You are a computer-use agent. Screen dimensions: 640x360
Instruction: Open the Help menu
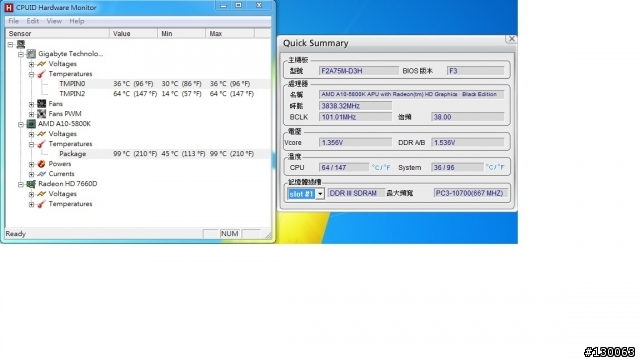point(77,21)
